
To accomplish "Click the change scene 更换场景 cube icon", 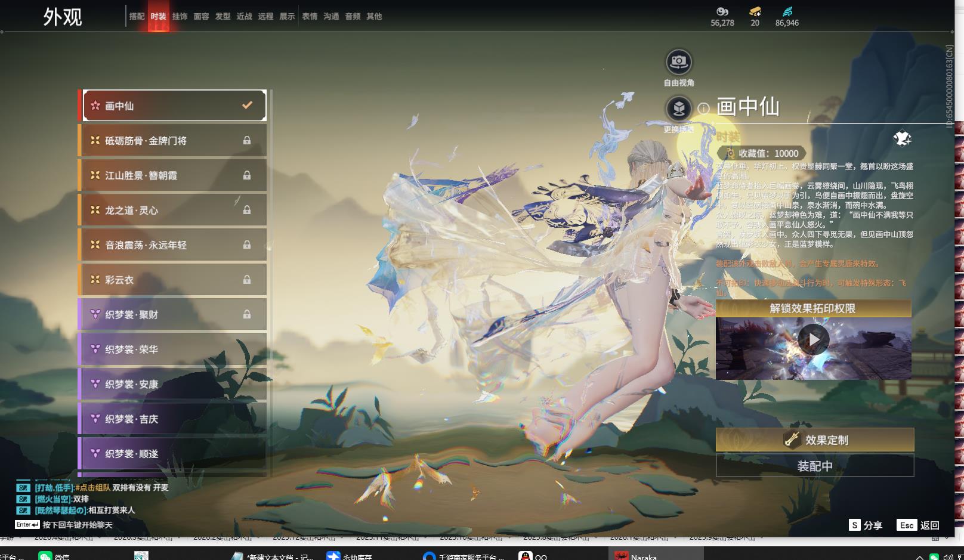I will tap(678, 109).
